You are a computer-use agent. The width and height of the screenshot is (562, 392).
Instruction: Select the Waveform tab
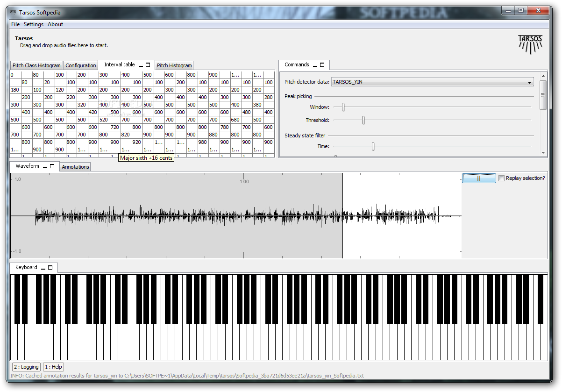pos(27,166)
